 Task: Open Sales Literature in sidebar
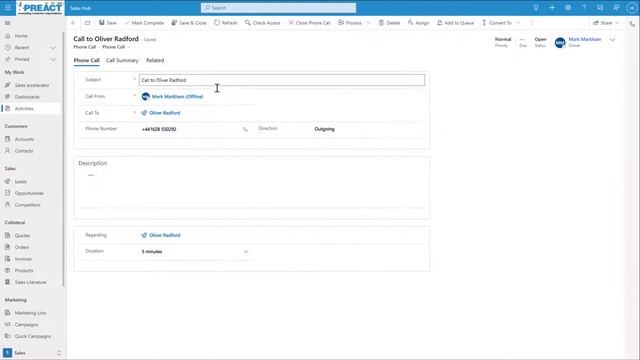tap(30, 282)
